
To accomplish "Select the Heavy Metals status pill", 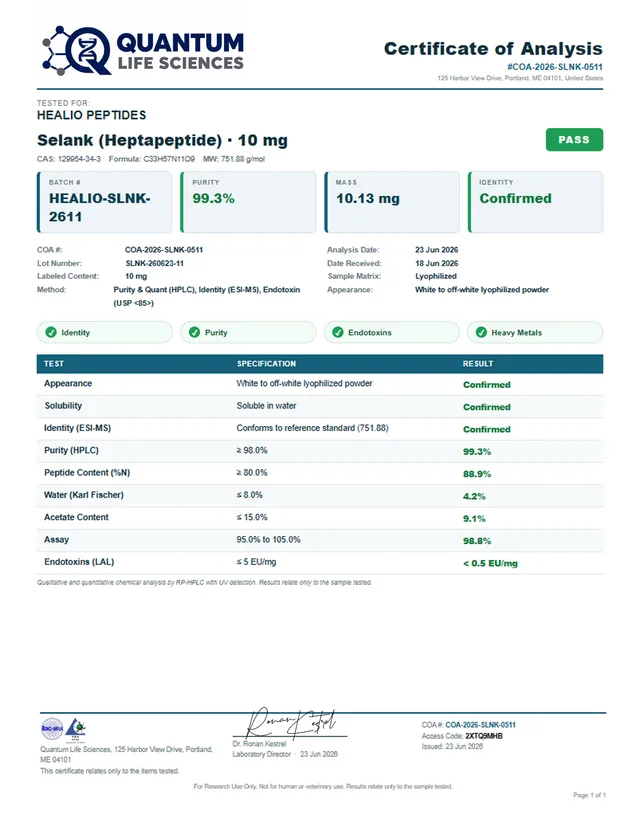I will click(x=535, y=332).
